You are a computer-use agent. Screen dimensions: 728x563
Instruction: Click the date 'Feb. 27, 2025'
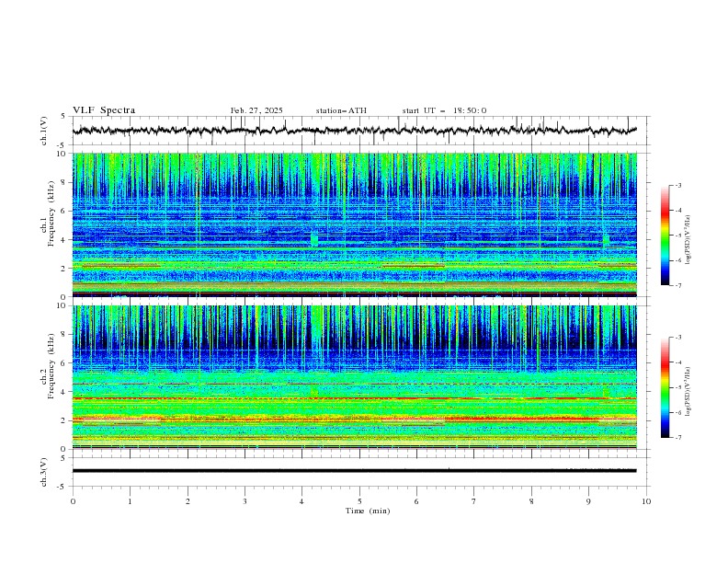[x=256, y=110]
